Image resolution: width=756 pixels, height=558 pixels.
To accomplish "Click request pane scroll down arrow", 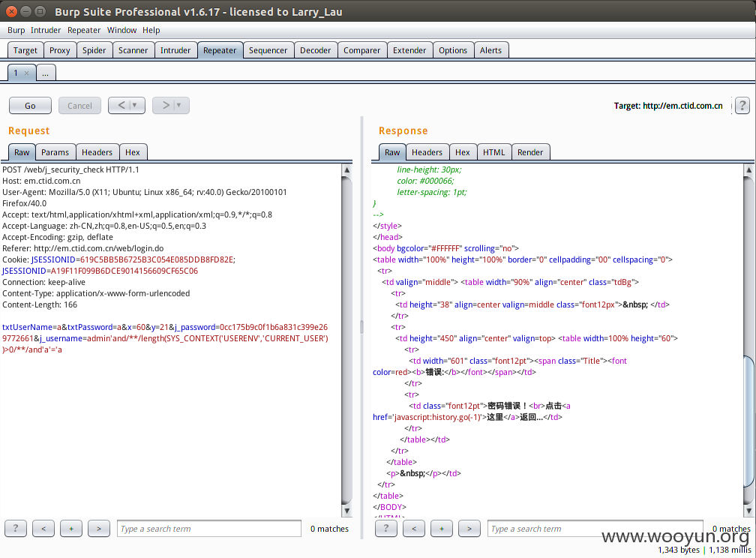I will click(346, 511).
